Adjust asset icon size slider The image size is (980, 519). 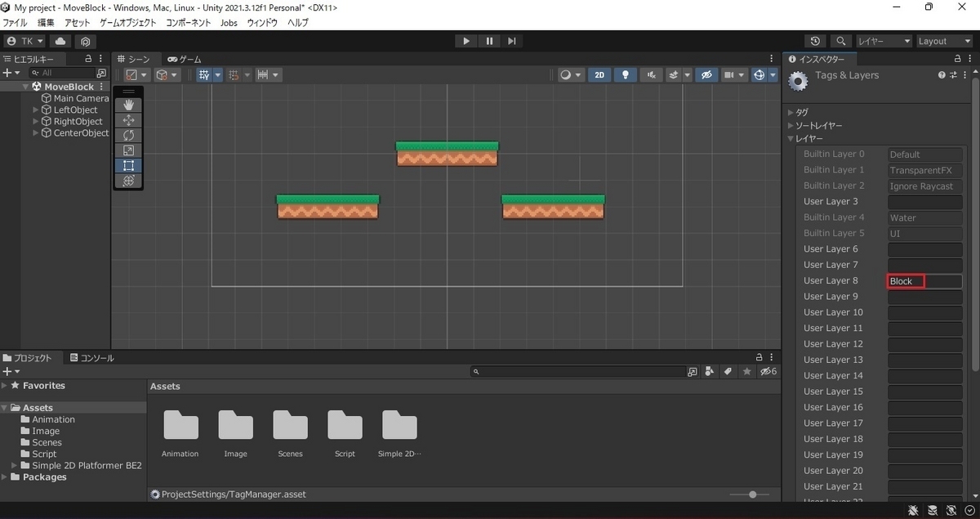(x=753, y=494)
